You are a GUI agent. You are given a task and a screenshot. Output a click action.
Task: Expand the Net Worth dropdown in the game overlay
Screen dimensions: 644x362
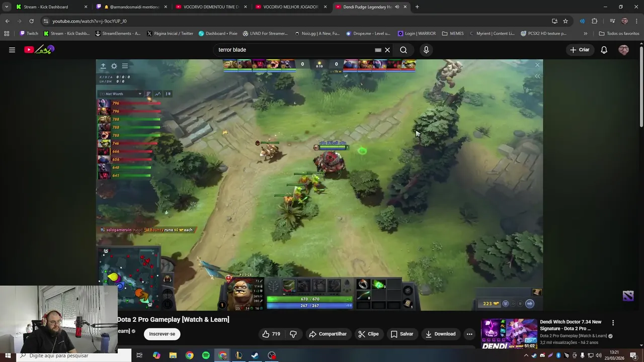pos(121,94)
